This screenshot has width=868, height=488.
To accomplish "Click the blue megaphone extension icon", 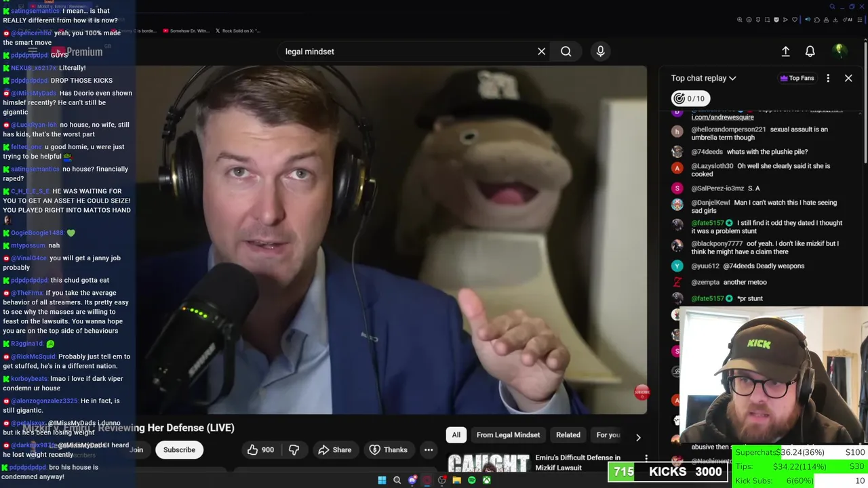I will pyautogui.click(x=808, y=20).
